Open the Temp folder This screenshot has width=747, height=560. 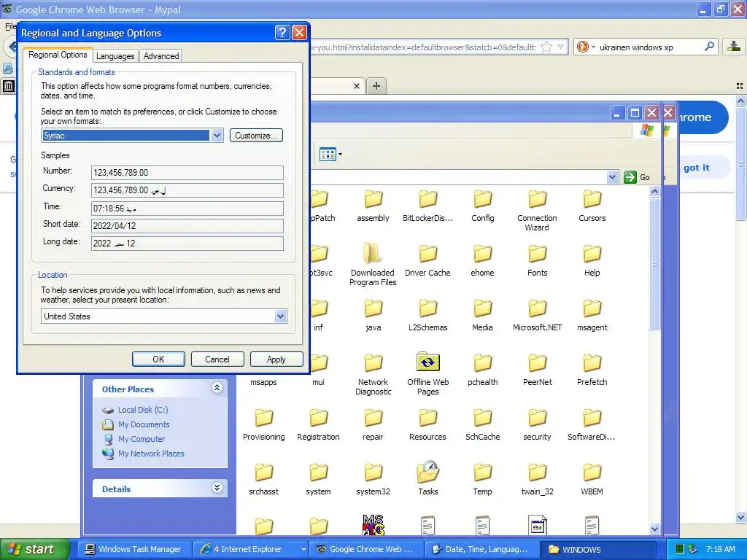pyautogui.click(x=483, y=479)
